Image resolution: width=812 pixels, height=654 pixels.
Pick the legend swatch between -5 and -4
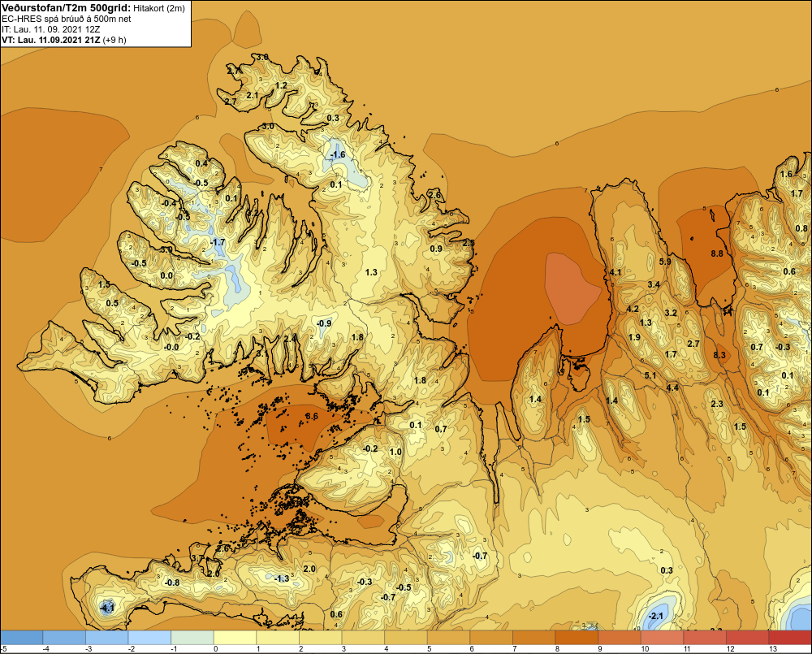pos(22,638)
